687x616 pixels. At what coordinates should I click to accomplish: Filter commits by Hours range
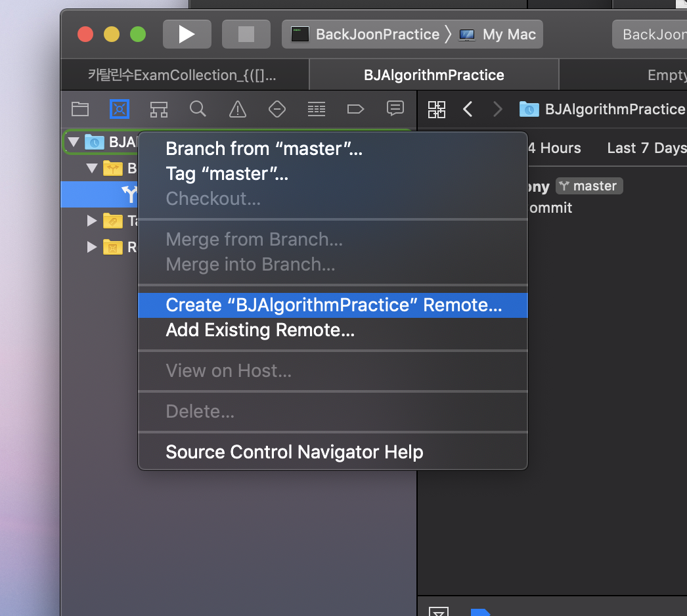(555, 148)
